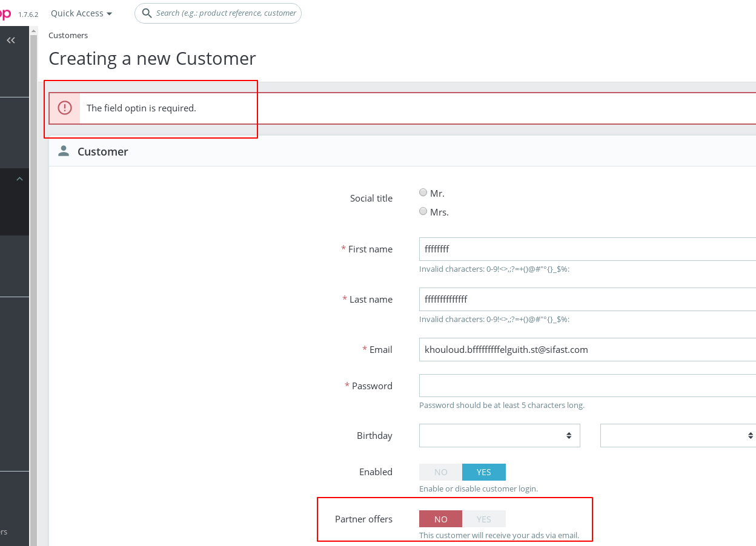The height and width of the screenshot is (546, 756).
Task: Set Partner offers to NO
Action: pyautogui.click(x=440, y=519)
